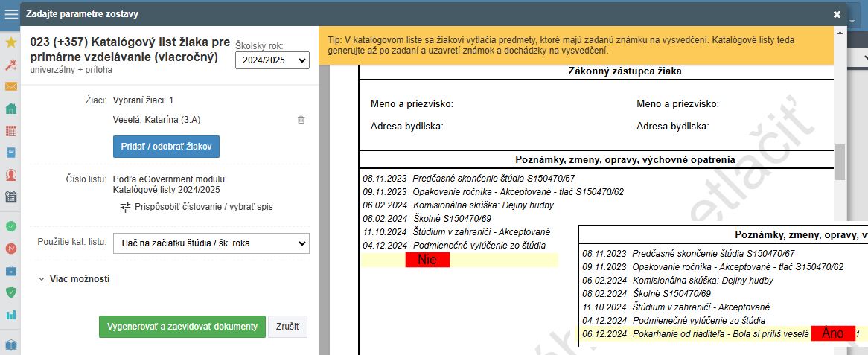Click the green checkmark sidebar icon

click(x=10, y=226)
